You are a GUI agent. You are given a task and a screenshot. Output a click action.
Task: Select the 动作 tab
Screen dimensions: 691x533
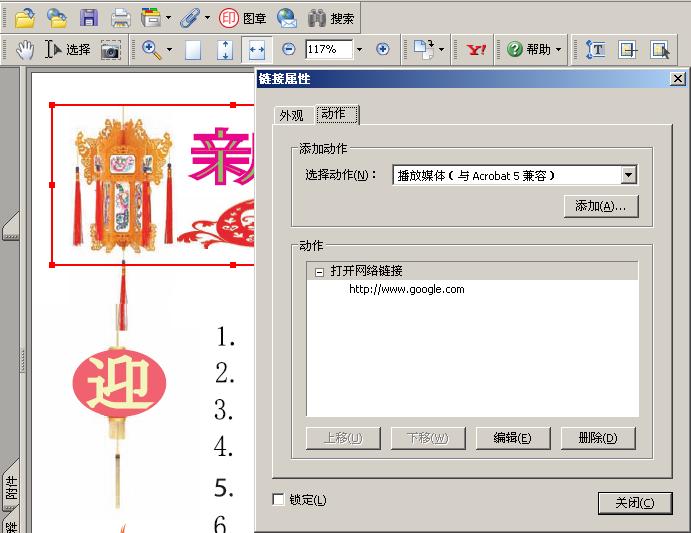[337, 114]
